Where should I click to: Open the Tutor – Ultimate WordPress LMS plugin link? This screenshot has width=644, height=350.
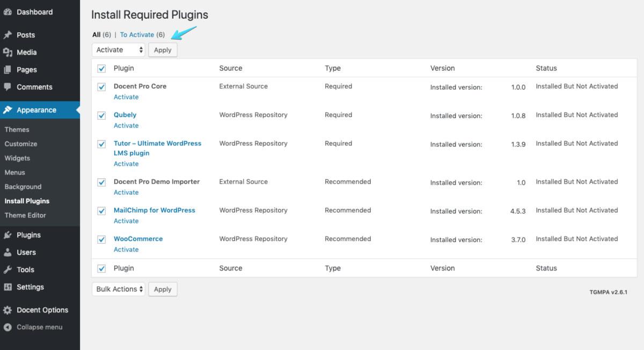(157, 148)
